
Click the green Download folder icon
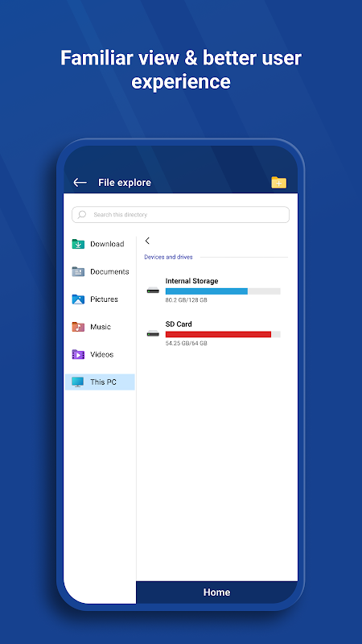point(78,244)
